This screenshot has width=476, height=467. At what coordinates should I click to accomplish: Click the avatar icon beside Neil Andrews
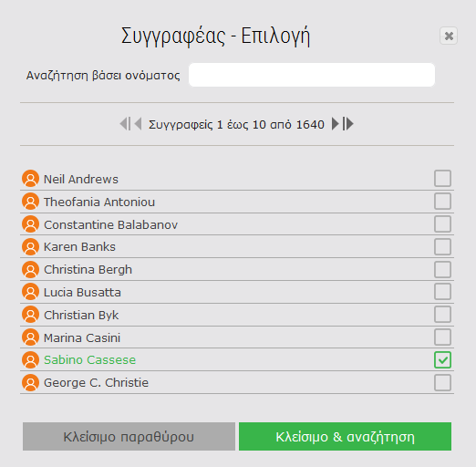tap(30, 179)
